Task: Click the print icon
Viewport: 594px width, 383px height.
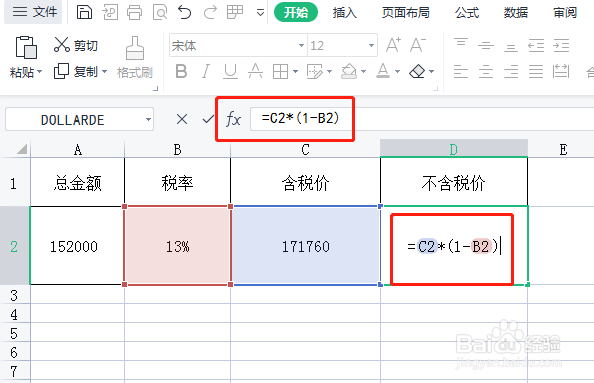Action: [134, 13]
